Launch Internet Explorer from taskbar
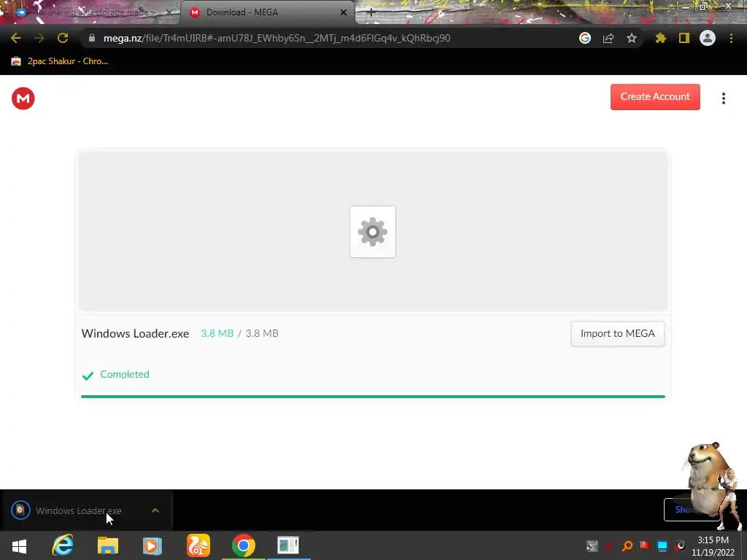 [x=63, y=545]
